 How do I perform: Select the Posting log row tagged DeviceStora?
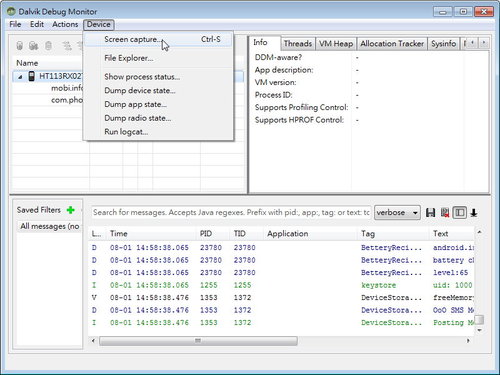pyautogui.click(x=282, y=323)
